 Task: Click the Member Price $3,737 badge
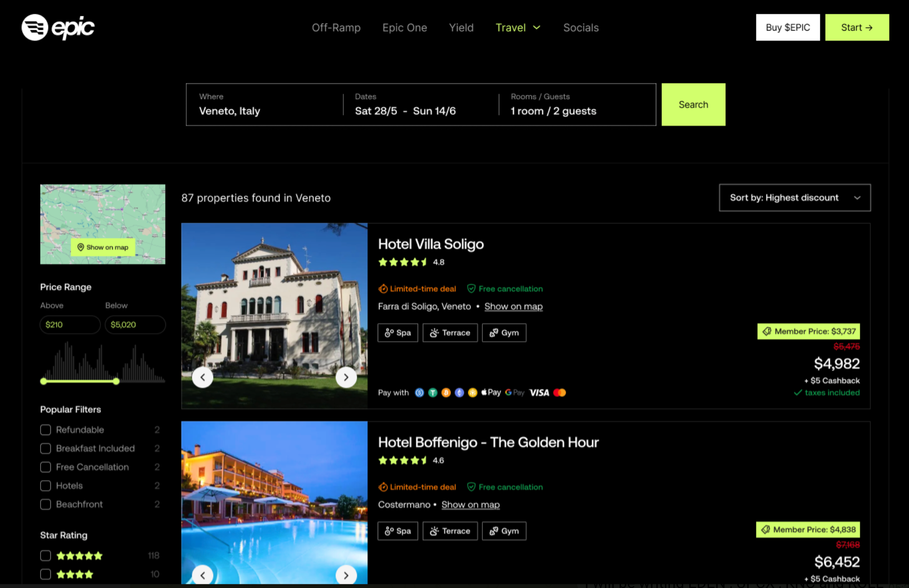click(809, 331)
